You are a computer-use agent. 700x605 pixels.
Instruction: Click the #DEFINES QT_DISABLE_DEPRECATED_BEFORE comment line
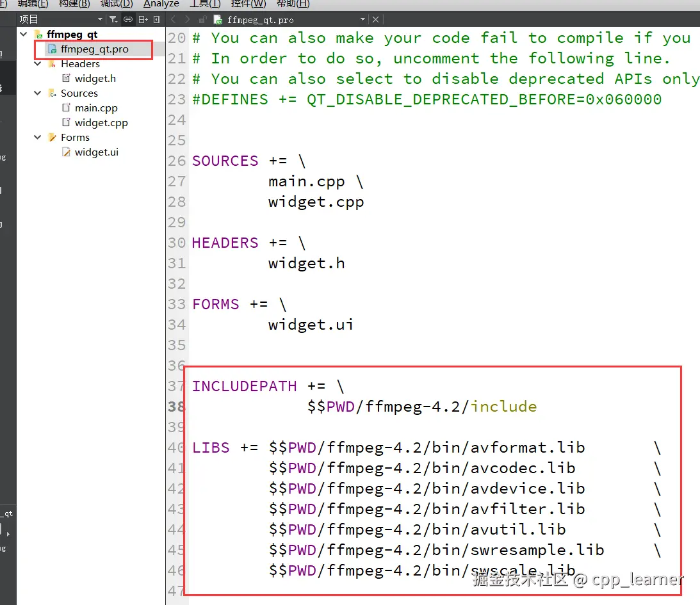(x=427, y=99)
